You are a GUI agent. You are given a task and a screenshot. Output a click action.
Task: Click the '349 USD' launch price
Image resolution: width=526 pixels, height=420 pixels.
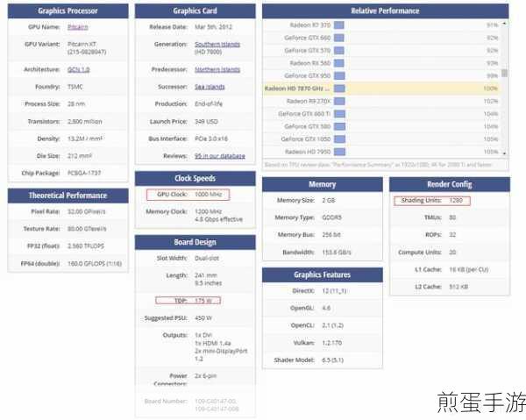point(206,121)
